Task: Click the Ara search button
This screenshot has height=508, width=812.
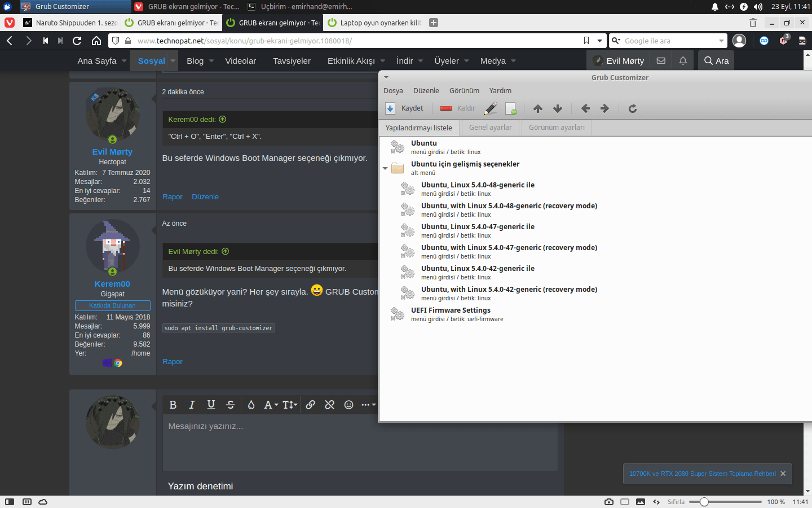Action: [716, 60]
